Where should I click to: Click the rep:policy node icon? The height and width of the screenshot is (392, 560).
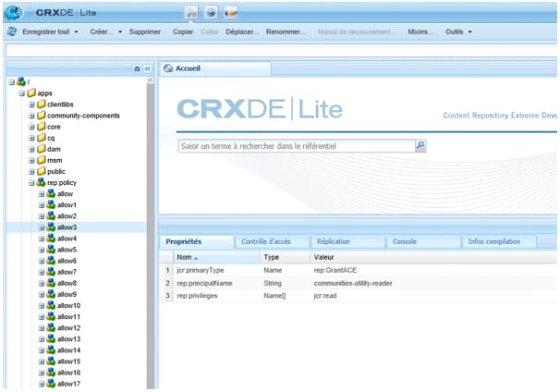pos(42,182)
